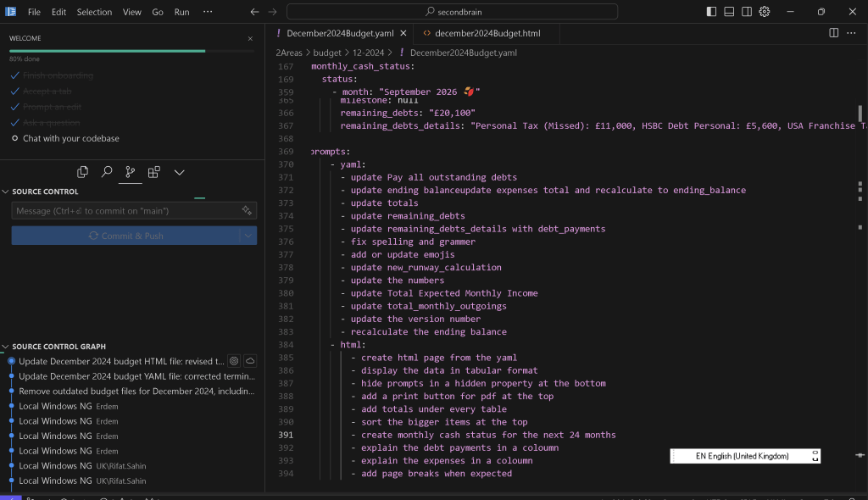Click the secondbrain search box in title bar

453,12
